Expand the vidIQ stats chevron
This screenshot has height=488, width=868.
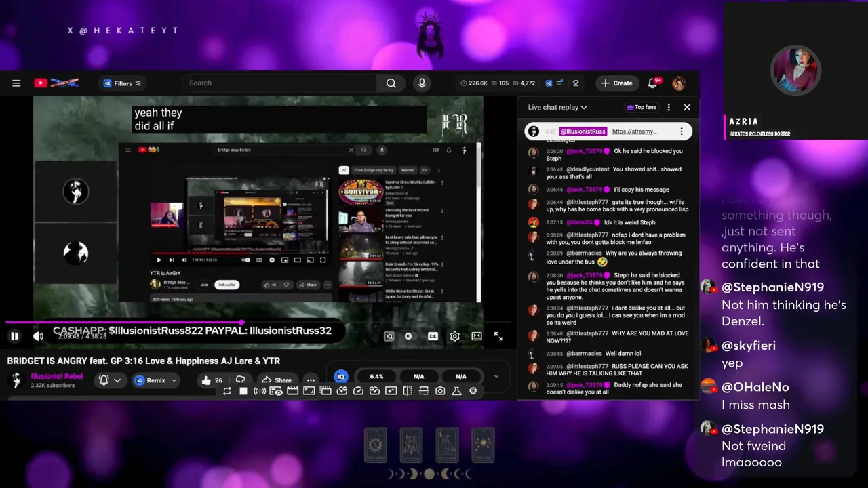click(496, 377)
